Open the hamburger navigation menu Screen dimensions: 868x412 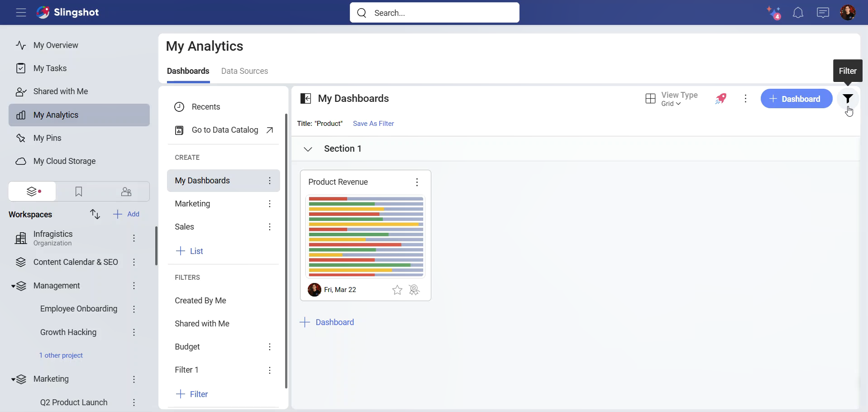(21, 12)
